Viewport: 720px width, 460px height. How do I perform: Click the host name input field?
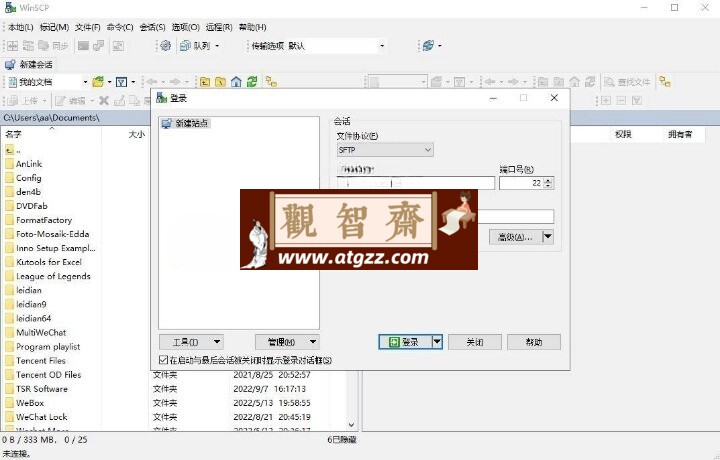point(415,183)
